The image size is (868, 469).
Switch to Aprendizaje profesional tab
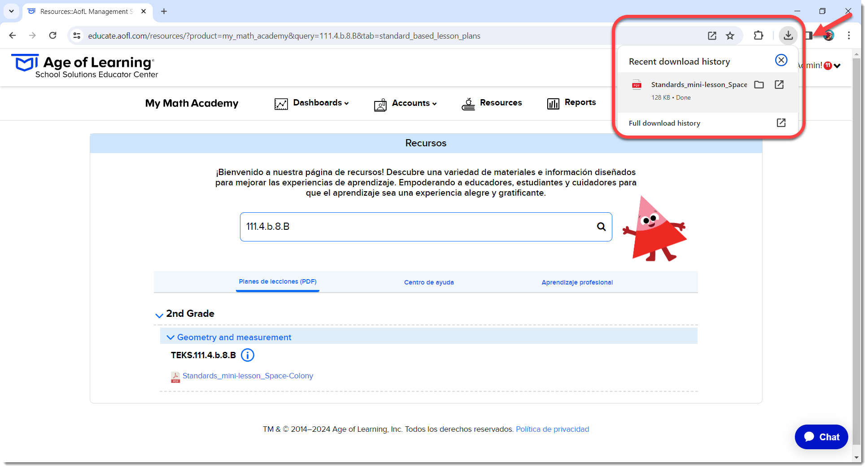coord(577,282)
